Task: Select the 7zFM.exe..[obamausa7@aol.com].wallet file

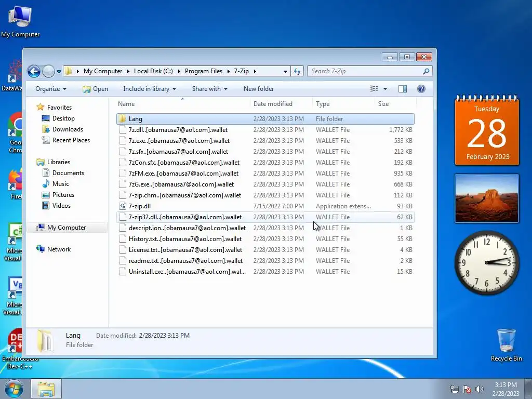Action: click(265, 174)
